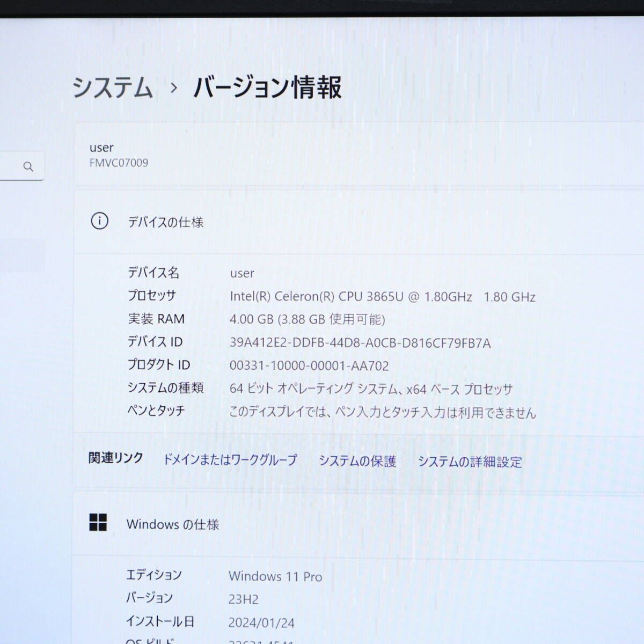
Task: Click the ペンとタッチ label
Action: (x=156, y=411)
